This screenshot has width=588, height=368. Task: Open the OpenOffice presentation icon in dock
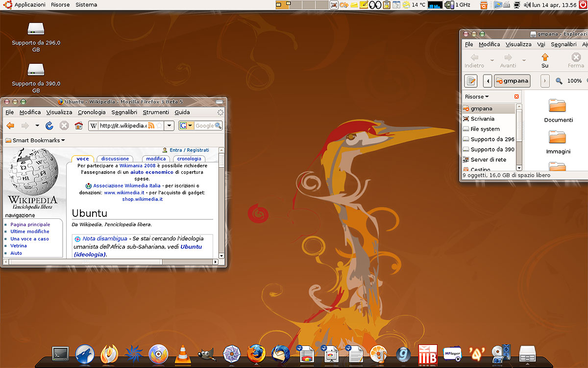[330, 354]
